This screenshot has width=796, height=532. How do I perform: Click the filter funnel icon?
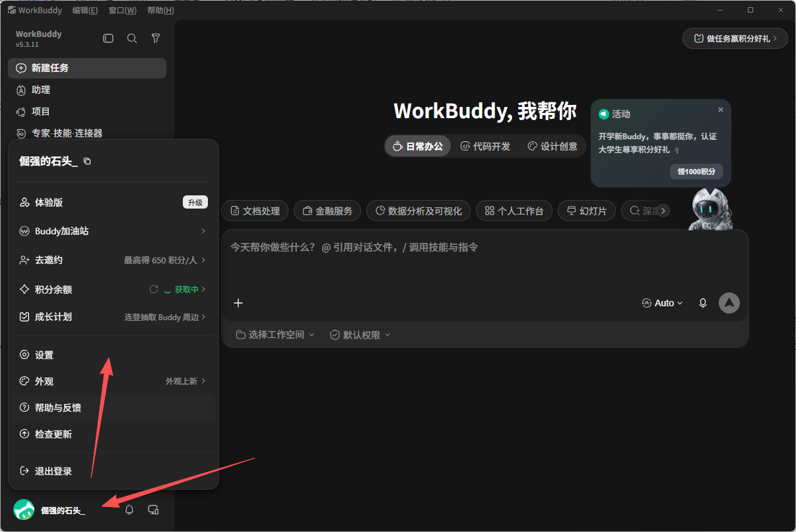tap(156, 38)
